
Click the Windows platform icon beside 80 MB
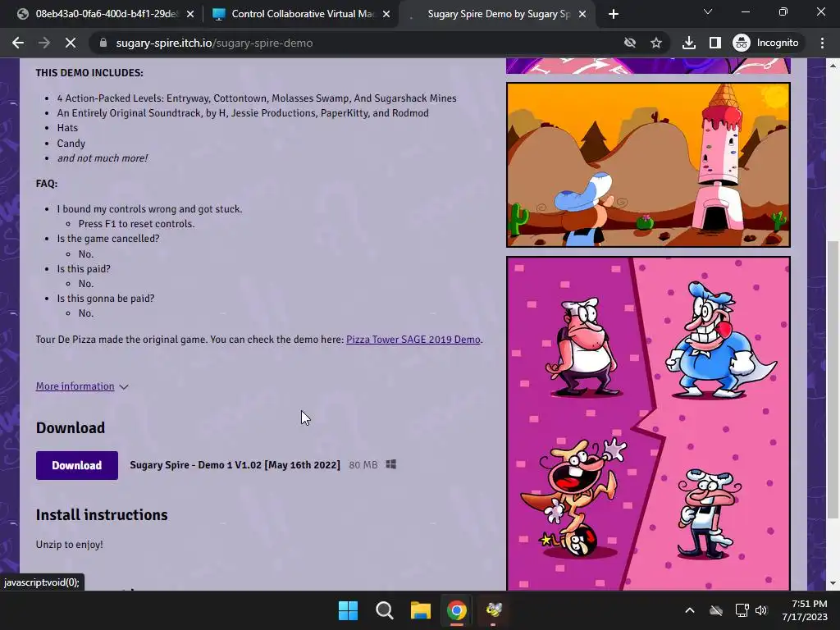[391, 464]
